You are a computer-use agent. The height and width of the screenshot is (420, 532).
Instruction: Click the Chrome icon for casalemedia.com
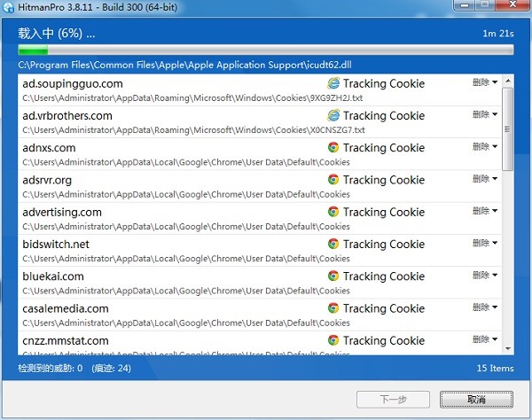333,308
